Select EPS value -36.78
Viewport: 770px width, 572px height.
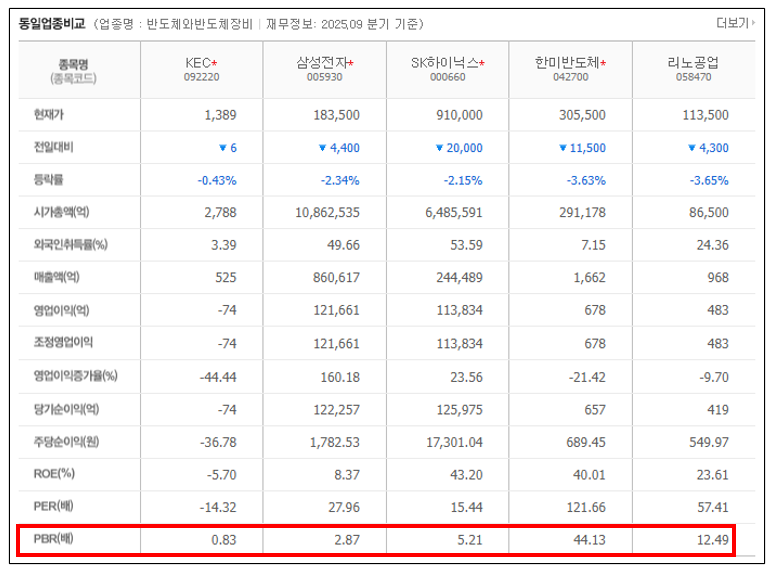[x=218, y=442]
